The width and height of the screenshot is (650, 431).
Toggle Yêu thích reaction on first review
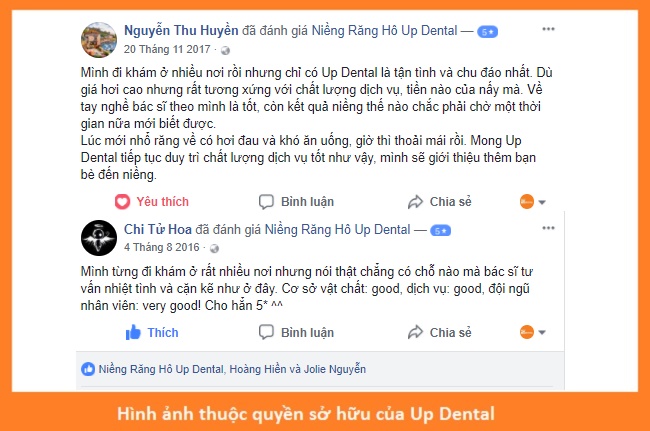[x=152, y=202]
